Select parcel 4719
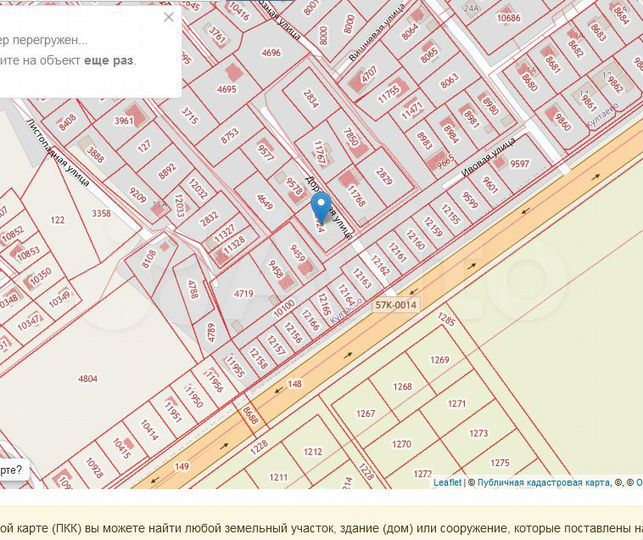 244,293
